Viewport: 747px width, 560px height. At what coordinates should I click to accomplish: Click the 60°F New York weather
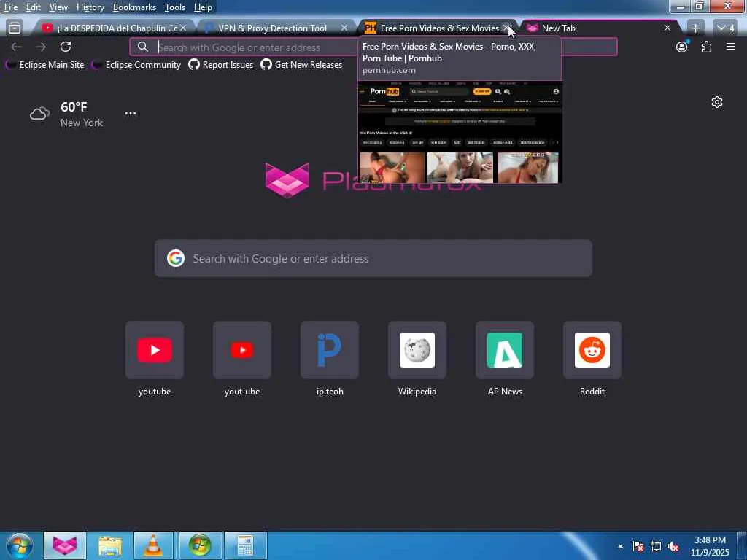pos(82,114)
